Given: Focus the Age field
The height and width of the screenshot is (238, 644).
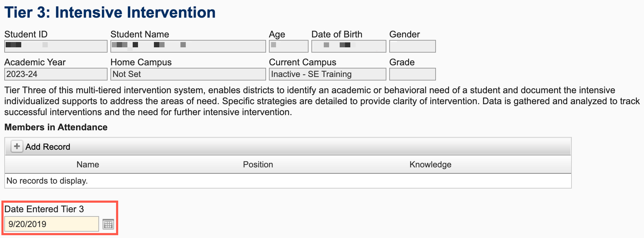Looking at the screenshot, I should 288,46.
